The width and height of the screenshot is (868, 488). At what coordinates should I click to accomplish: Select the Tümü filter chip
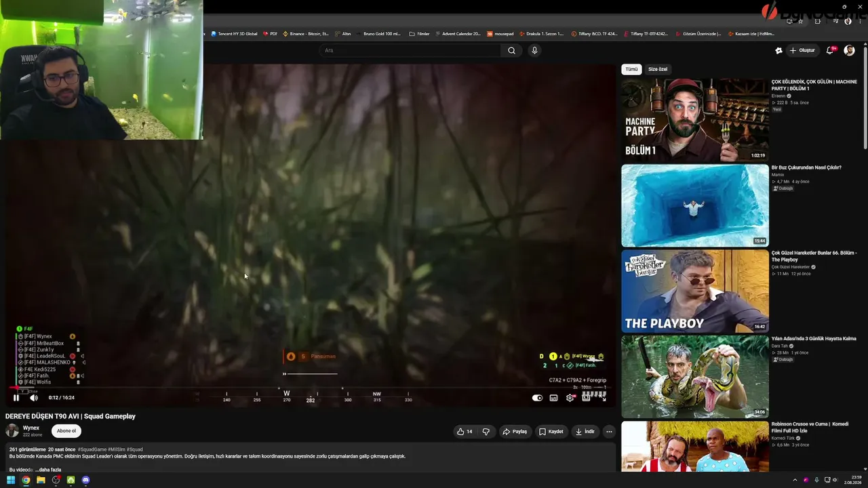coord(631,69)
